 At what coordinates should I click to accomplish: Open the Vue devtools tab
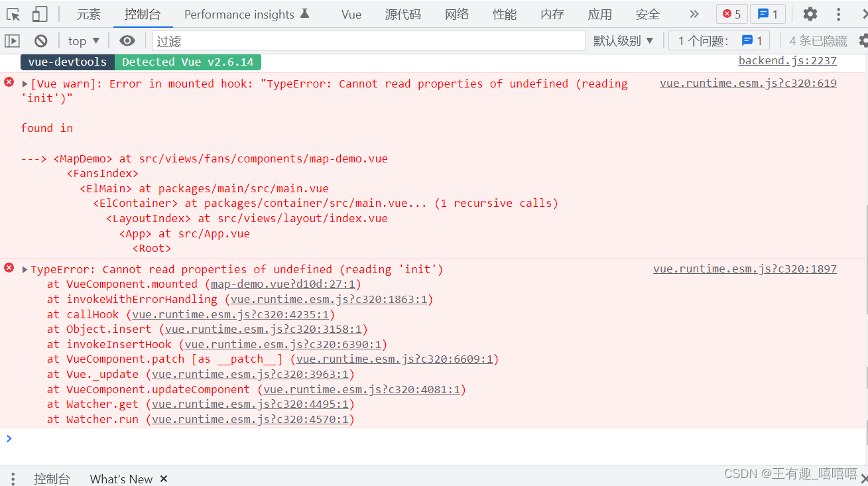(x=351, y=14)
